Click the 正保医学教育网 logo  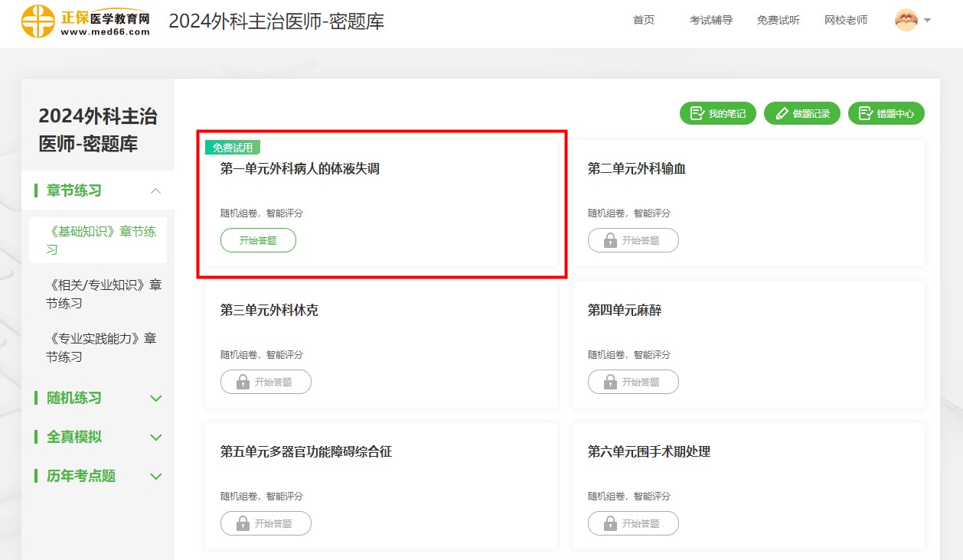coord(86,21)
